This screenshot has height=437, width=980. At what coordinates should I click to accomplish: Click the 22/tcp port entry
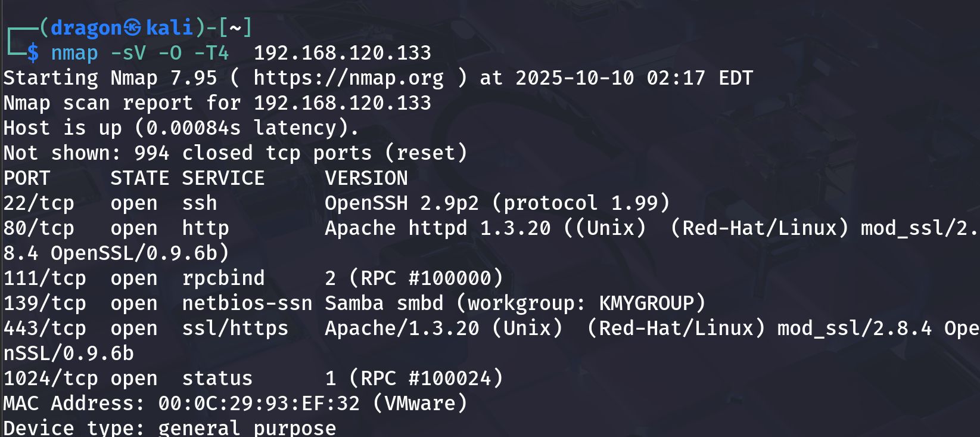pos(39,203)
